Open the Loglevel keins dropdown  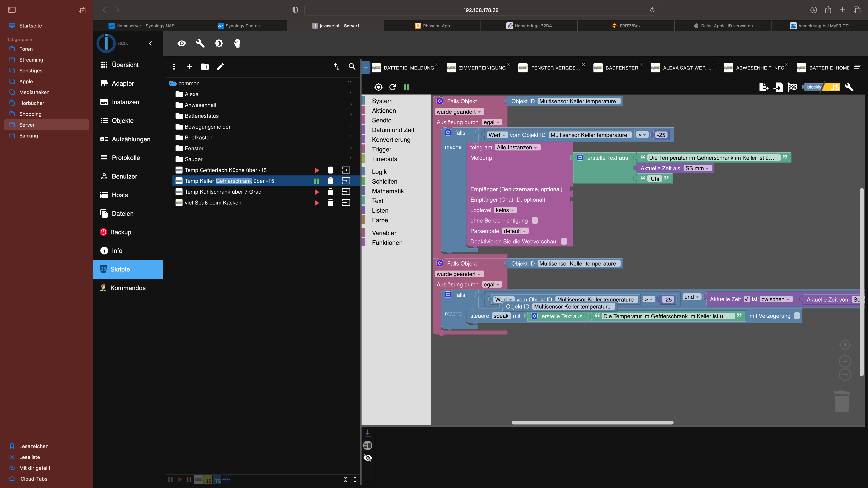(x=505, y=210)
